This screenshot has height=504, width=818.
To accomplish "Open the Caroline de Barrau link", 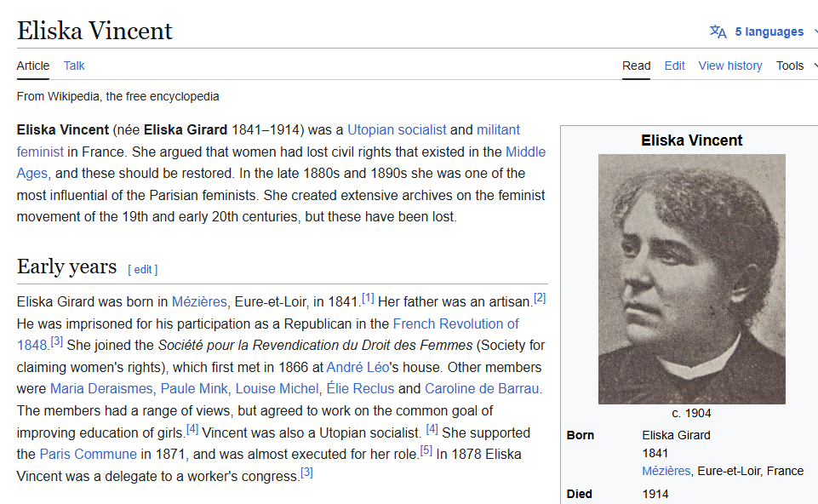I will [x=482, y=389].
